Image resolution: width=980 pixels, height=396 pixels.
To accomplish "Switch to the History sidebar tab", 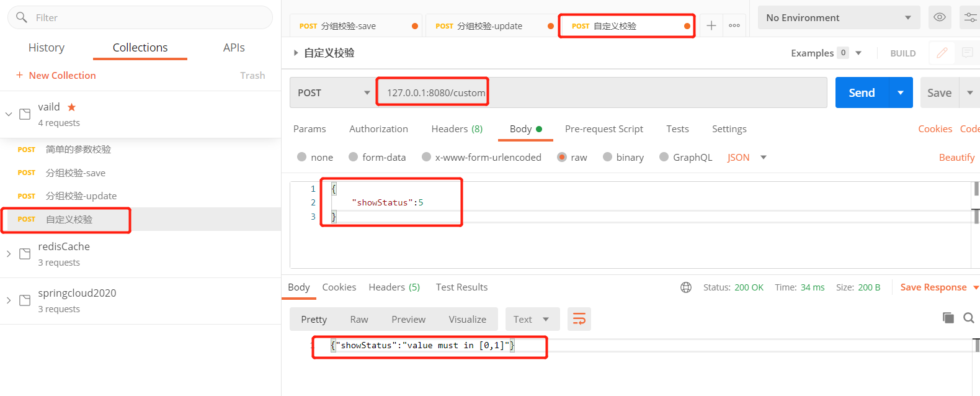I will [47, 47].
